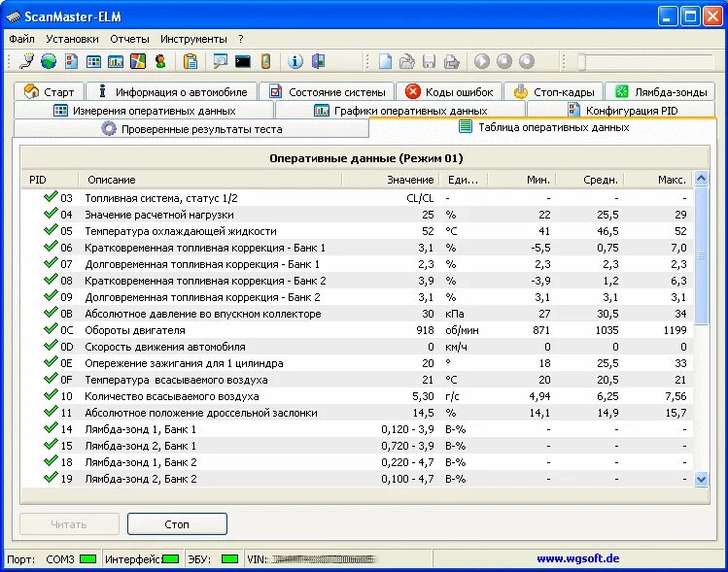
Task: Open the ? help menu
Action: (240, 39)
